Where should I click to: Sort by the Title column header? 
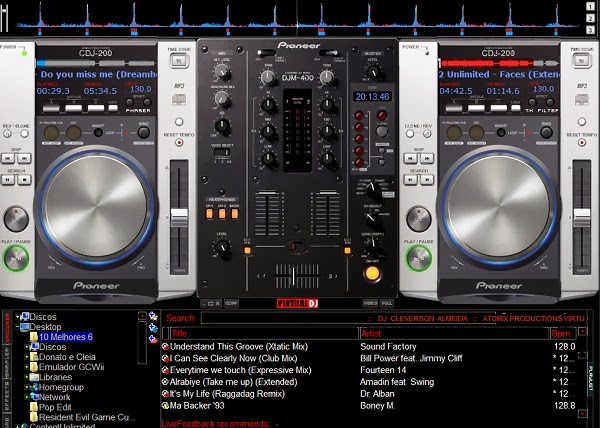click(264, 334)
